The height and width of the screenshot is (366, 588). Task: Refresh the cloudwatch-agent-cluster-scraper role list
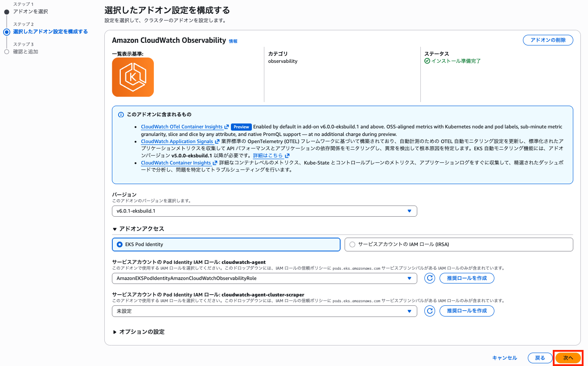(429, 311)
